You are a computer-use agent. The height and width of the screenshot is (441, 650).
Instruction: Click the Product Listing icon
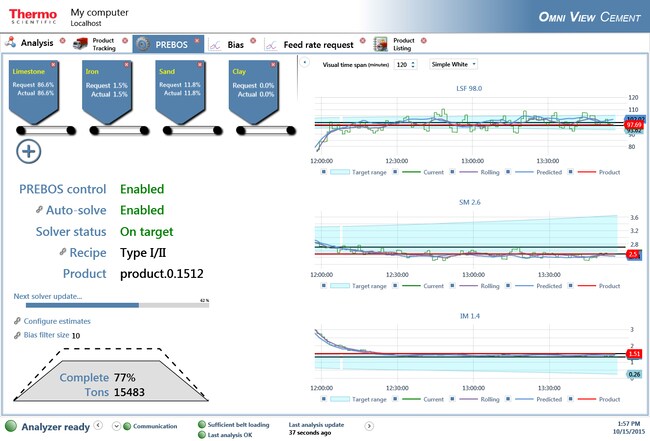381,44
